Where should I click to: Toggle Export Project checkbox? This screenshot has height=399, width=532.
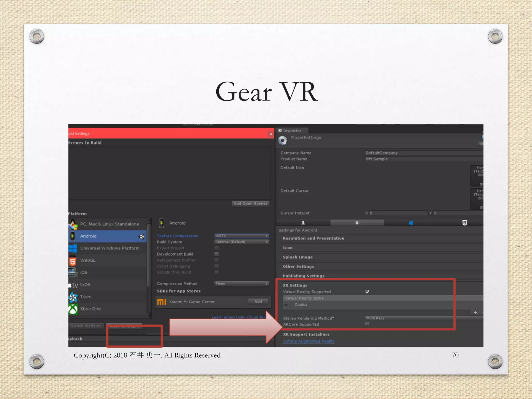click(216, 248)
